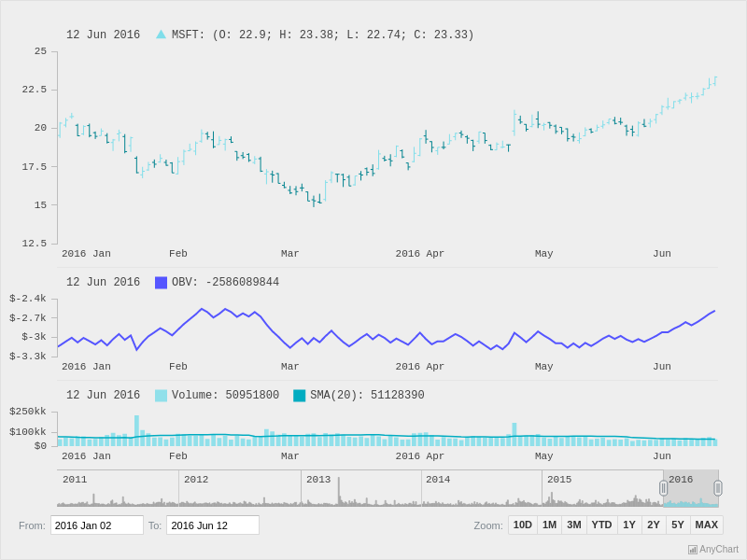The width and height of the screenshot is (747, 560).
Task: Select MAX zoom range
Action: (x=707, y=525)
